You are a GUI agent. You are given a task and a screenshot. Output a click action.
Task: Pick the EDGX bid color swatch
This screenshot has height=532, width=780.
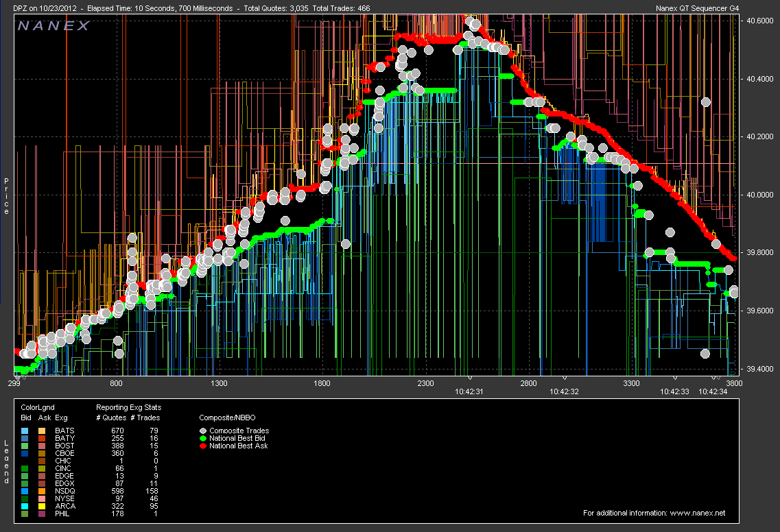coord(25,483)
